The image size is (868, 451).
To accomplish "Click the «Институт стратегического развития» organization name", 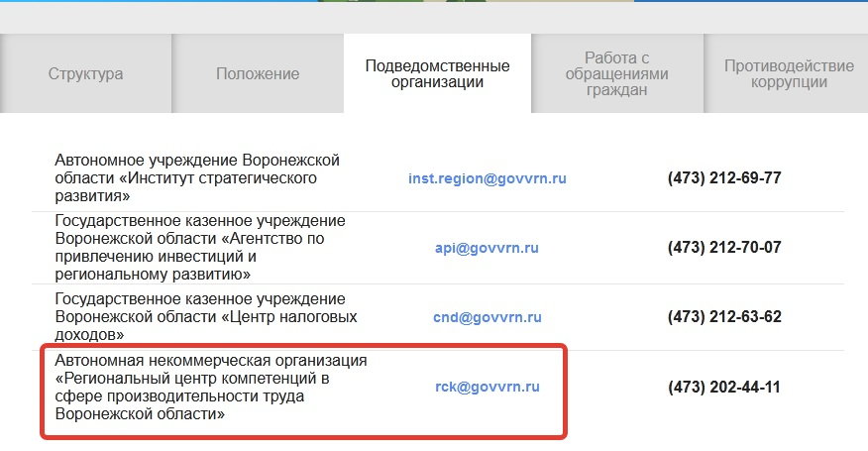I will [197, 177].
